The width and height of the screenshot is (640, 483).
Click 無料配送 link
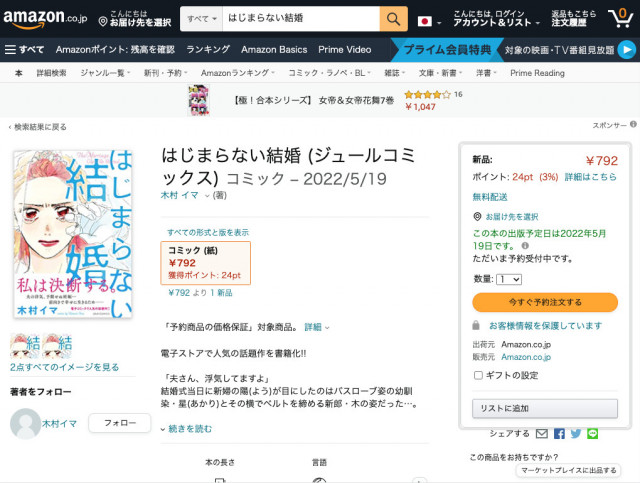click(490, 197)
